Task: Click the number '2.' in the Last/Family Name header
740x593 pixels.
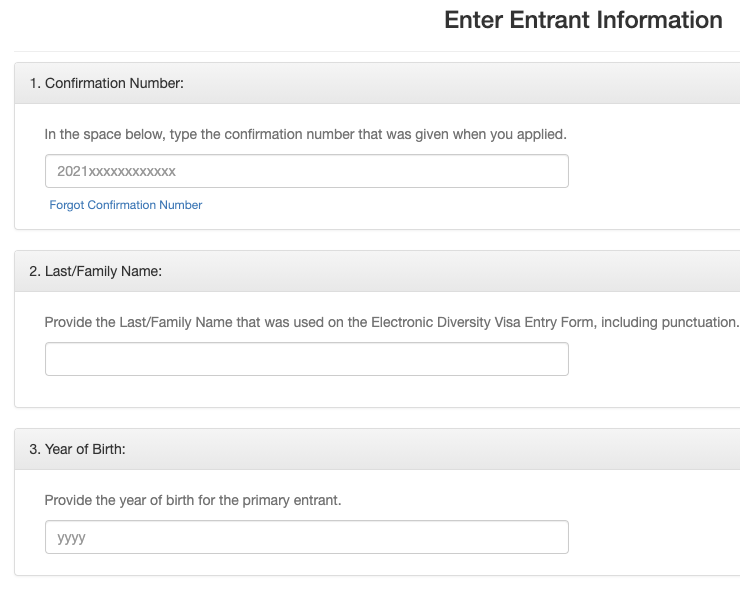Action: pos(35,271)
